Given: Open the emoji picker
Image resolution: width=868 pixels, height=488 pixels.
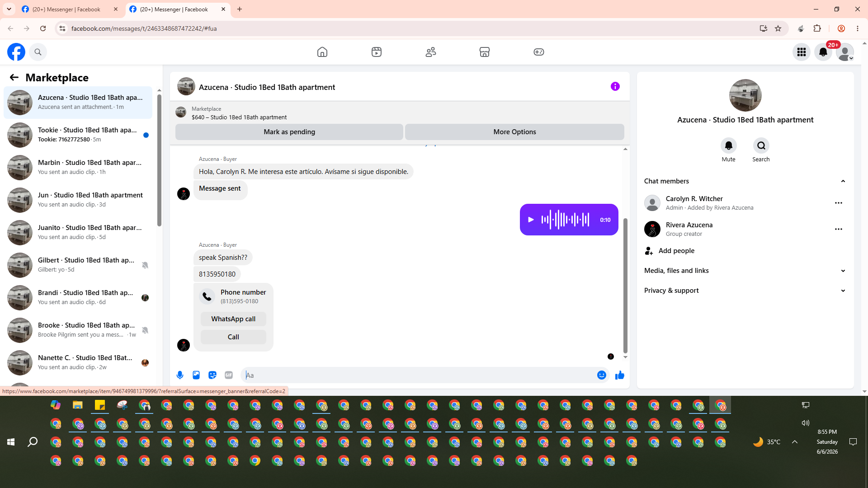Looking at the screenshot, I should click(602, 375).
